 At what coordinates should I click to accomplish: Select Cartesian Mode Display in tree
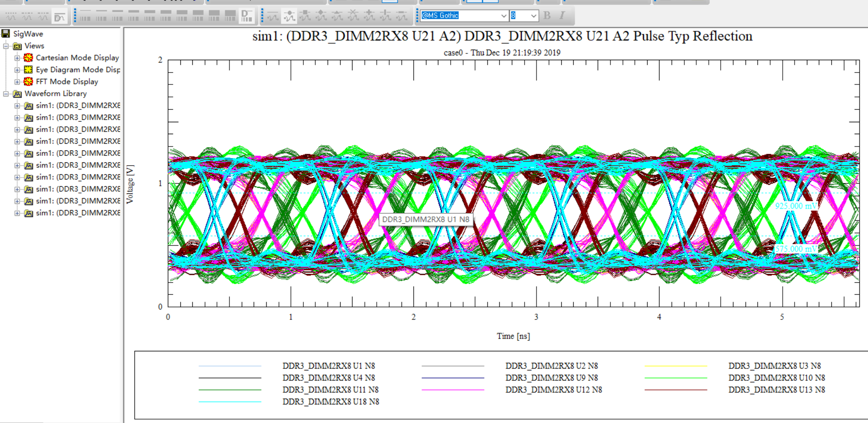pyautogui.click(x=77, y=58)
